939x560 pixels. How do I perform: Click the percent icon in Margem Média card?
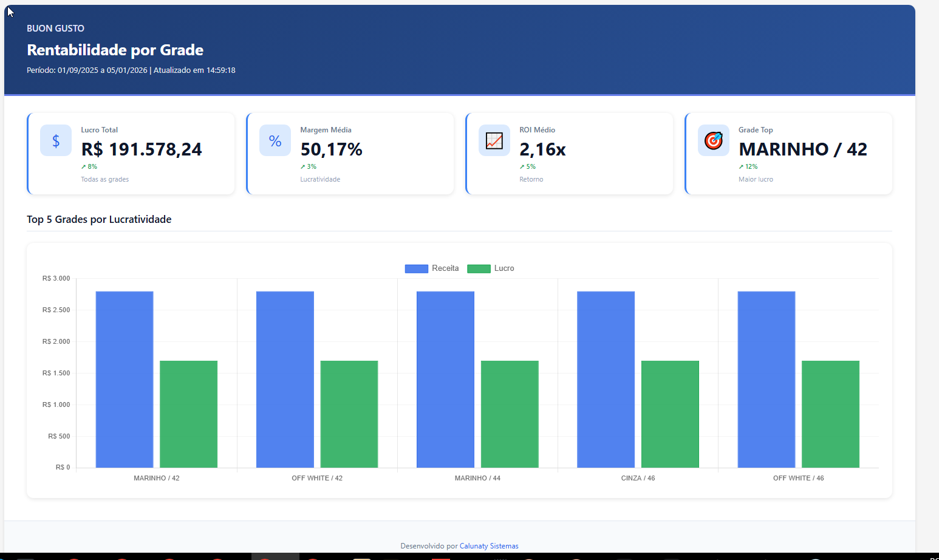tap(275, 141)
